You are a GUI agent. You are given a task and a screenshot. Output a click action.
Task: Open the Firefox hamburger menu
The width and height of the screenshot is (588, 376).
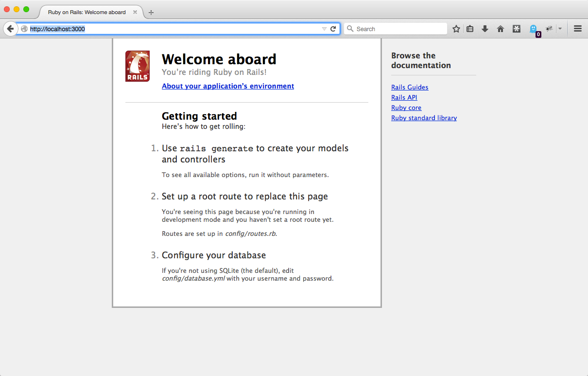pyautogui.click(x=578, y=29)
